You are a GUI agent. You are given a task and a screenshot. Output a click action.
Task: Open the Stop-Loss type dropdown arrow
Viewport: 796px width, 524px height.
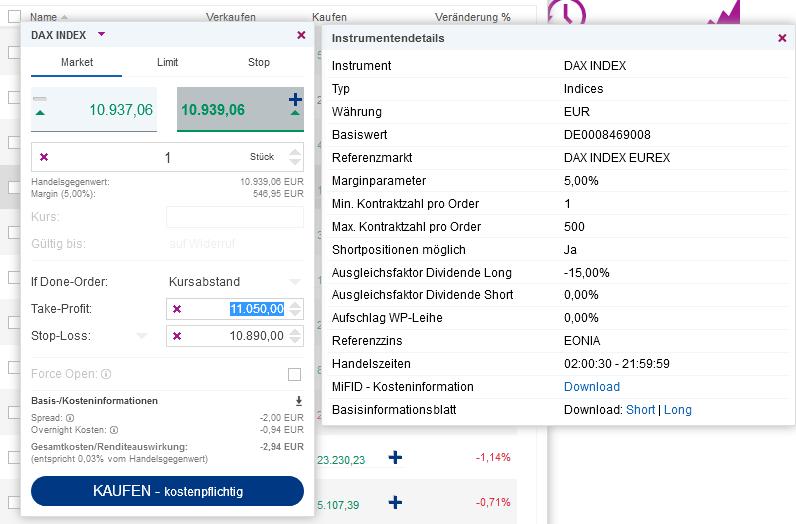tap(142, 336)
